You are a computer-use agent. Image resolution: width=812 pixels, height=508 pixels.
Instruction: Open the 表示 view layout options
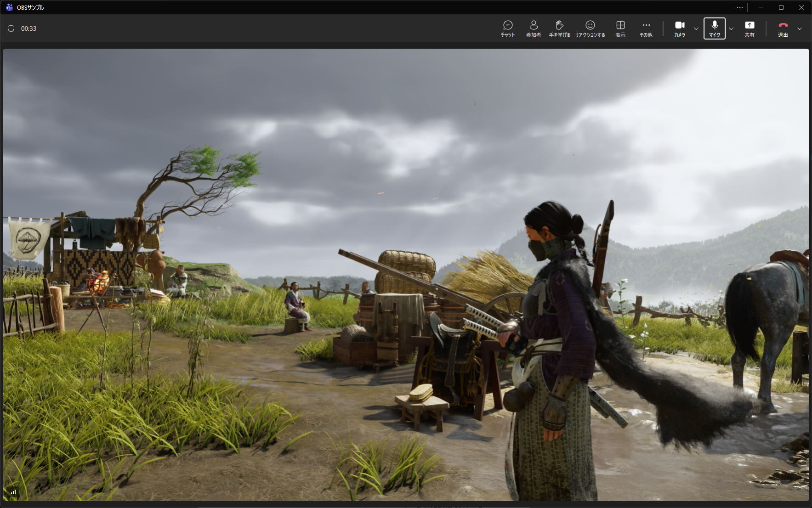(620, 28)
